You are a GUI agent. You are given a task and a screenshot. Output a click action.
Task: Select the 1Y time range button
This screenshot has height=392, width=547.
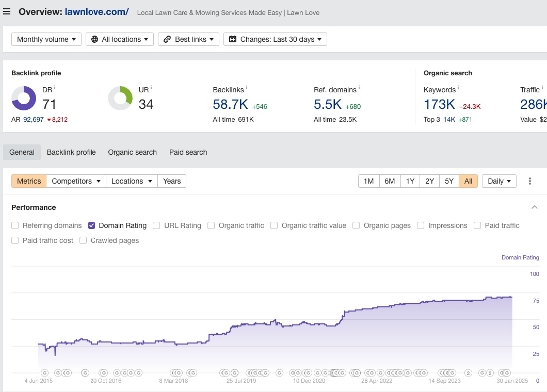pyautogui.click(x=410, y=181)
